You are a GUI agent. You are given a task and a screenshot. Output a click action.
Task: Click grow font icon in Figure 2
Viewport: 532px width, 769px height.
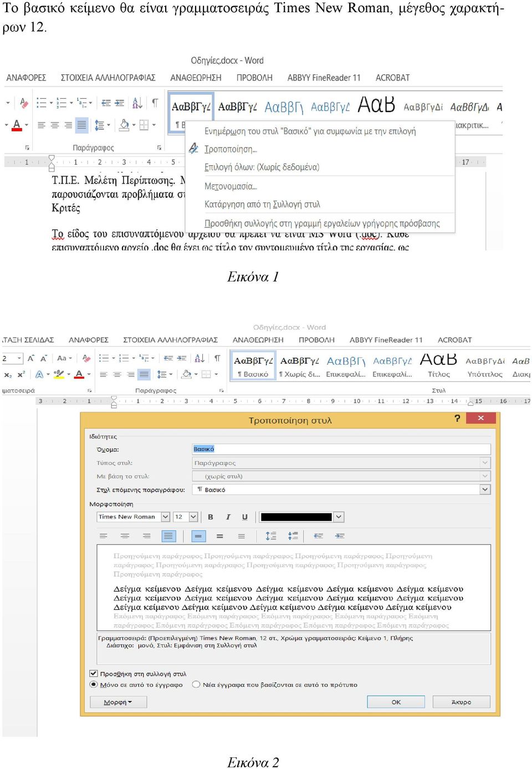31,358
